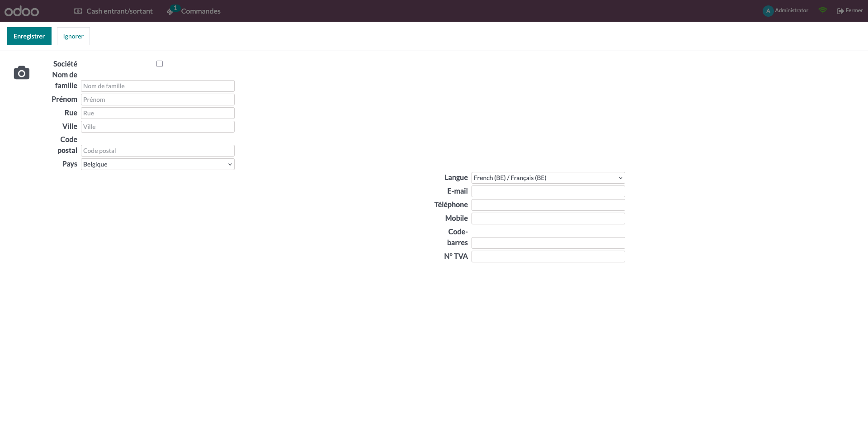This screenshot has width=868, height=442.
Task: Click the orders ticket icon with badge
Action: [x=170, y=11]
